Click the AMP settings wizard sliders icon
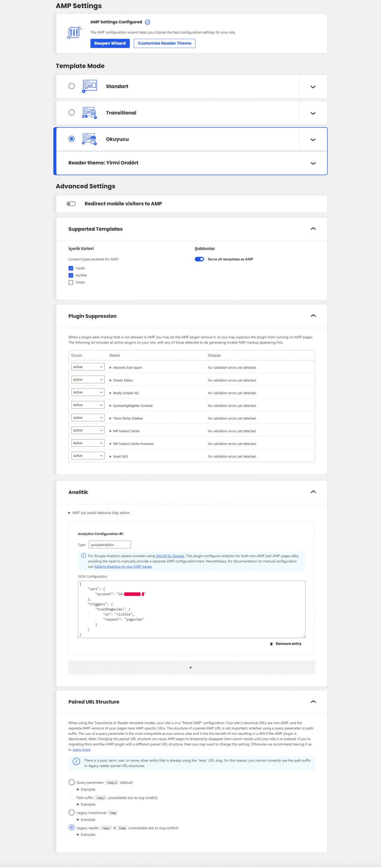Image resolution: width=381 pixels, height=868 pixels. coord(74,33)
